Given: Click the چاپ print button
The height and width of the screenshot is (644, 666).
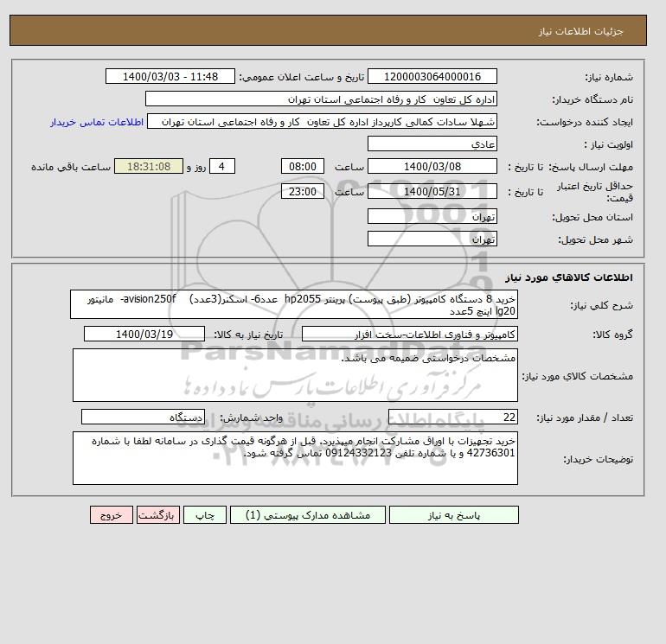Looking at the screenshot, I should pyautogui.click(x=205, y=515).
